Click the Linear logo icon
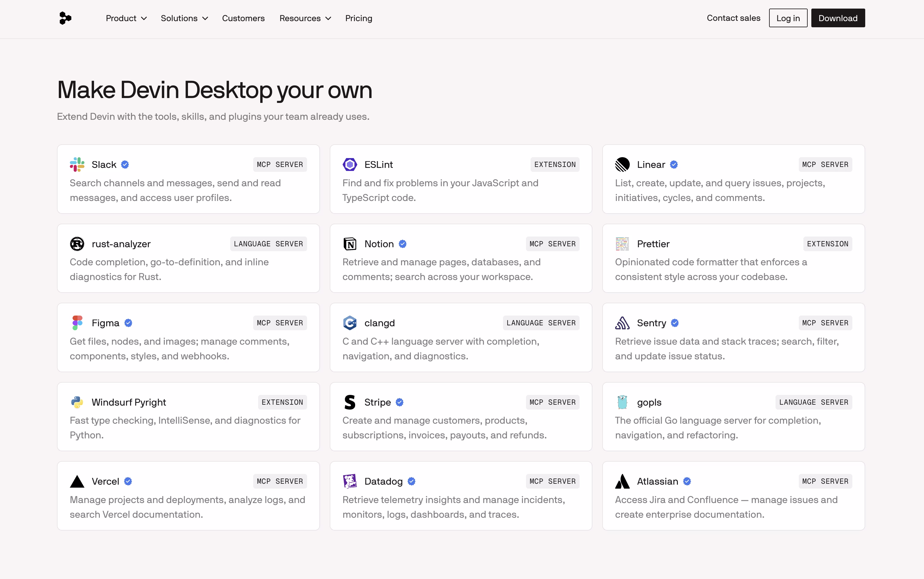Image resolution: width=924 pixels, height=579 pixels. coord(622,164)
